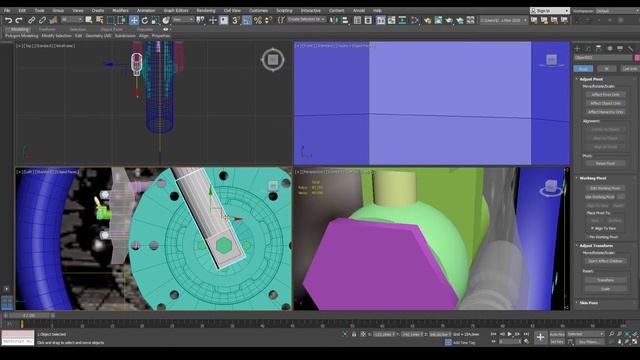The height and width of the screenshot is (360, 640).
Task: Click the Affect Pivot Only button
Action: click(x=605, y=95)
